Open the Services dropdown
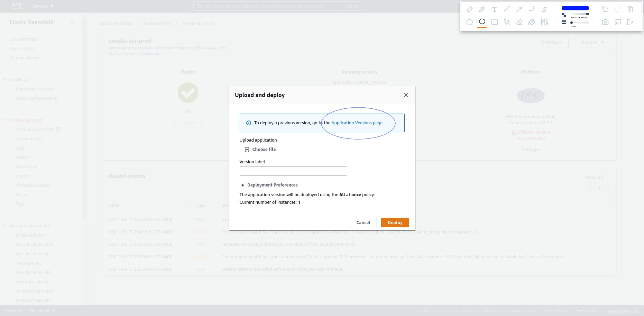The image size is (644, 316). click(x=43, y=6)
